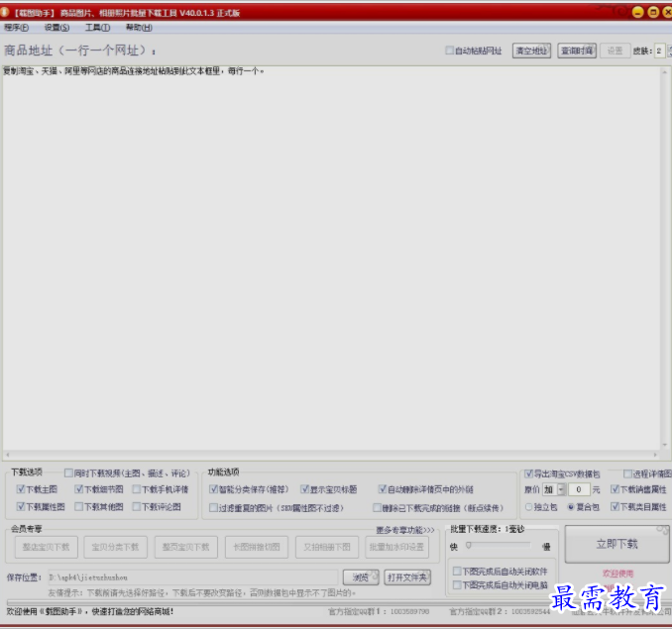This screenshot has width=672, height=629.
Task: Check 下载评论图 checkbox
Action: pos(137,506)
